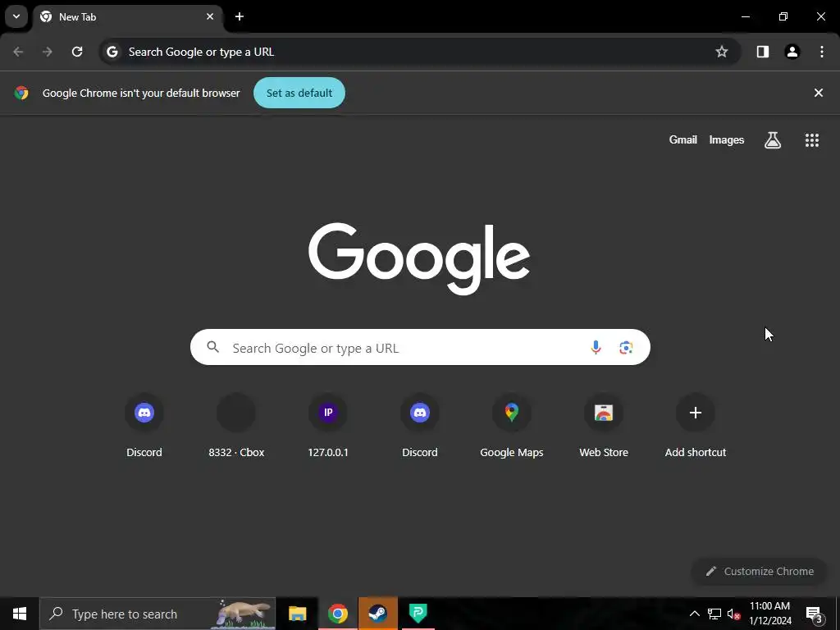This screenshot has width=840, height=630.
Task: Click the Customize Chrome button
Action: click(x=760, y=571)
